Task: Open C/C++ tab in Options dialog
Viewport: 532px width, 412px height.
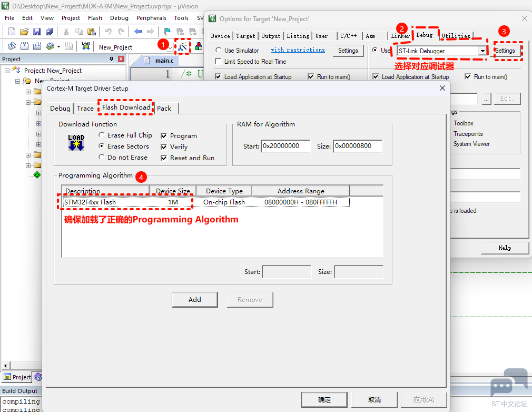Action: point(349,36)
